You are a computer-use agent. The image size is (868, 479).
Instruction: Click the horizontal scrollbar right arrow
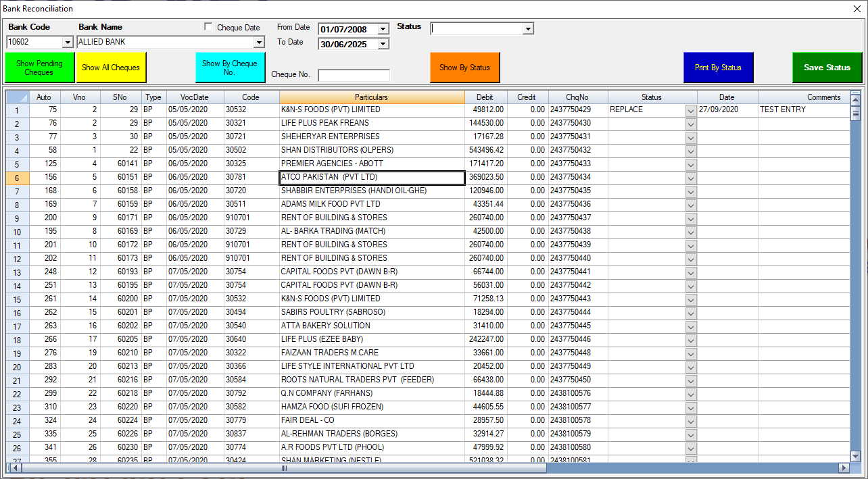(844, 468)
